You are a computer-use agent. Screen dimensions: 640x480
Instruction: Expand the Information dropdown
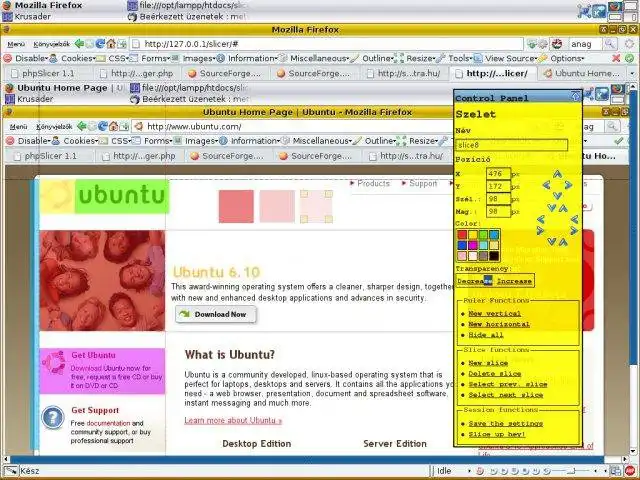(x=248, y=58)
